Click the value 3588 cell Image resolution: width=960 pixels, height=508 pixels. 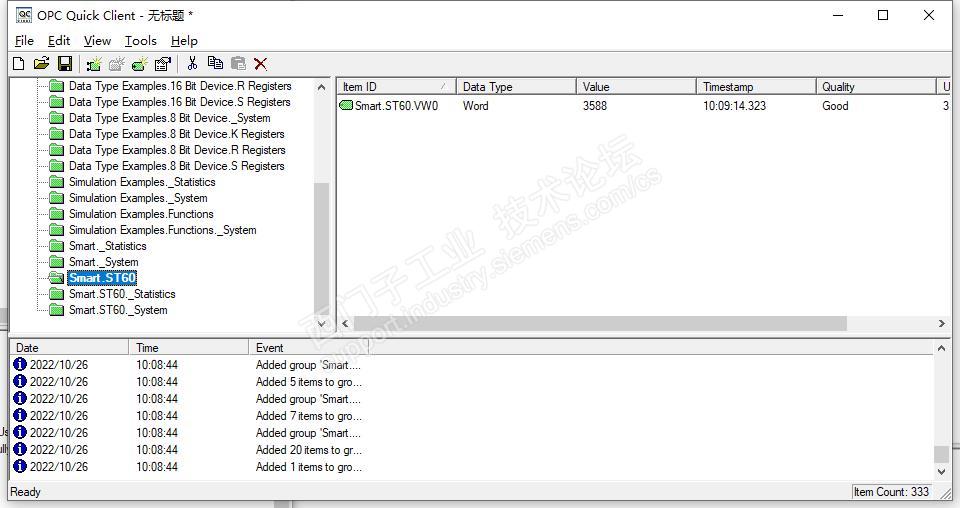point(594,105)
